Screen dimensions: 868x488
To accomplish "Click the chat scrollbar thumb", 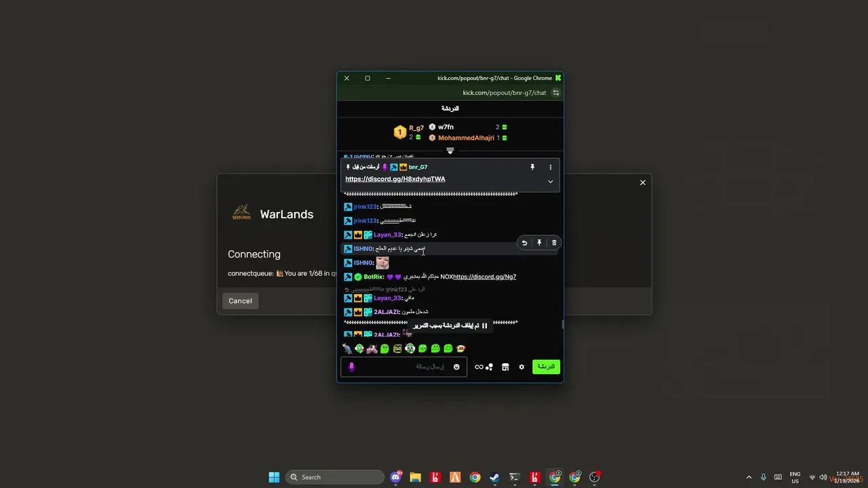I will click(562, 325).
